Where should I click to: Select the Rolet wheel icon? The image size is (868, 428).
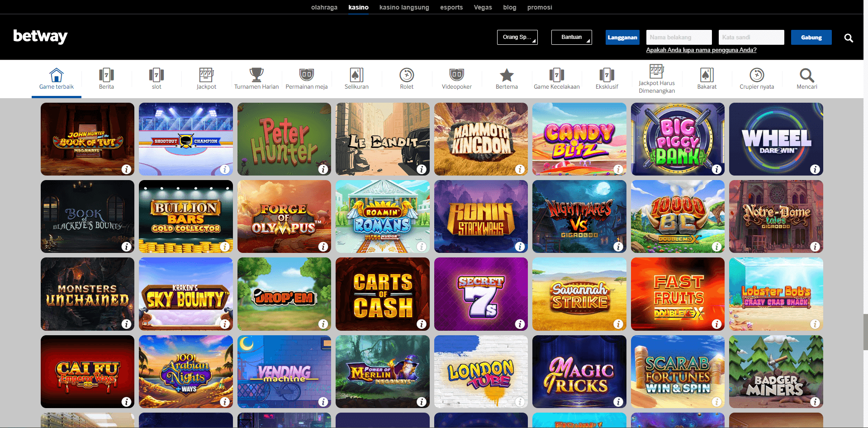point(407,75)
